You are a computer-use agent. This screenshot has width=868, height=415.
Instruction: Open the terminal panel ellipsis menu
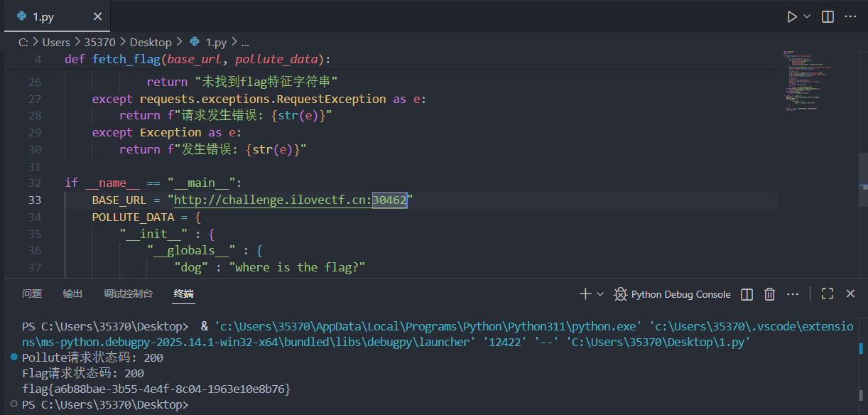(x=793, y=294)
